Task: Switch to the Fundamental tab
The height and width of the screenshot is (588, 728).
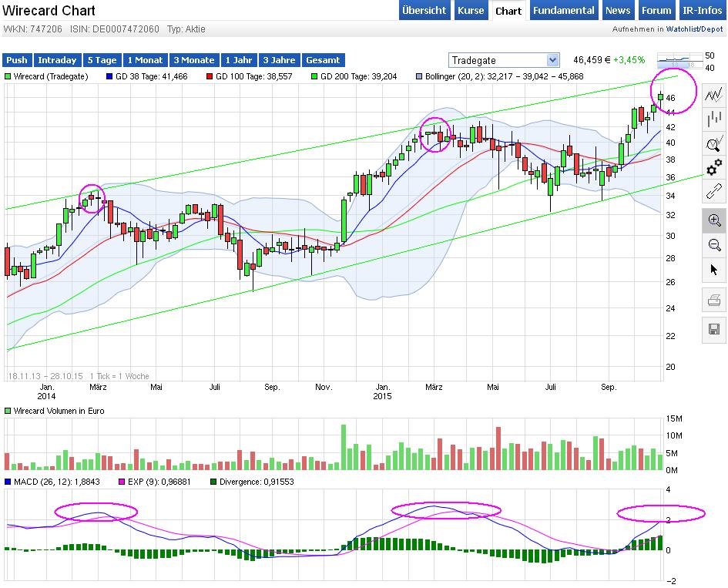Action: [x=563, y=11]
